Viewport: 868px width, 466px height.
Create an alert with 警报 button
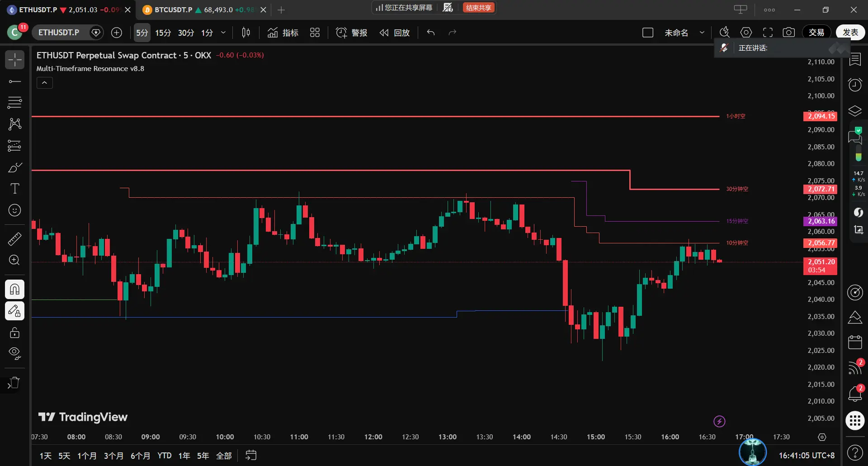pos(352,33)
